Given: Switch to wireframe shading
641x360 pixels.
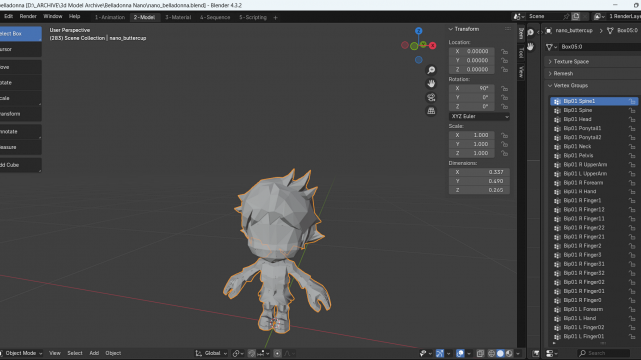Looking at the screenshot, I should point(492,353).
